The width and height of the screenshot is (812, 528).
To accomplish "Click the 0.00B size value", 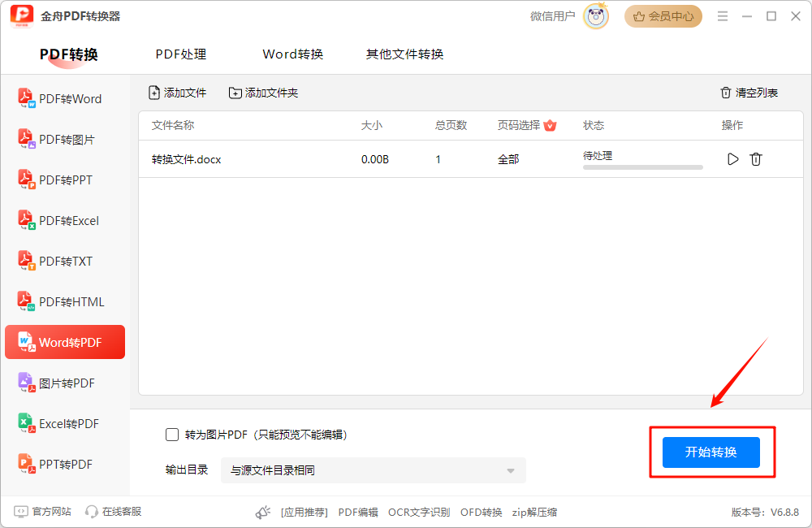I will click(x=375, y=159).
